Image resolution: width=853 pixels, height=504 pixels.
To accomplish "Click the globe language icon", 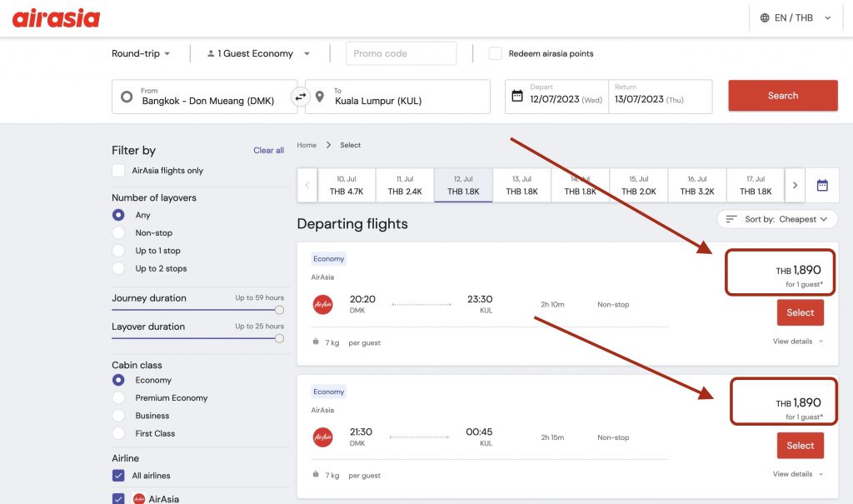I will (x=765, y=17).
